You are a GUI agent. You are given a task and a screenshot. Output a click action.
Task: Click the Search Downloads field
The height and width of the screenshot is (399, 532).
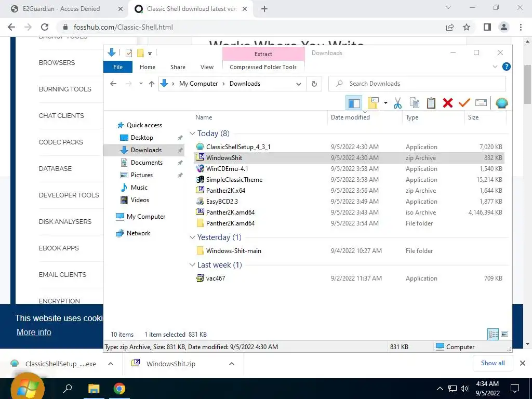[417, 84]
